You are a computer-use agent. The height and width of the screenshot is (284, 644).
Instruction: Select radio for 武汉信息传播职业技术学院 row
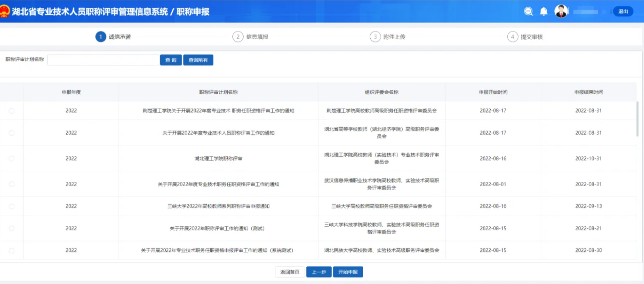click(12, 184)
